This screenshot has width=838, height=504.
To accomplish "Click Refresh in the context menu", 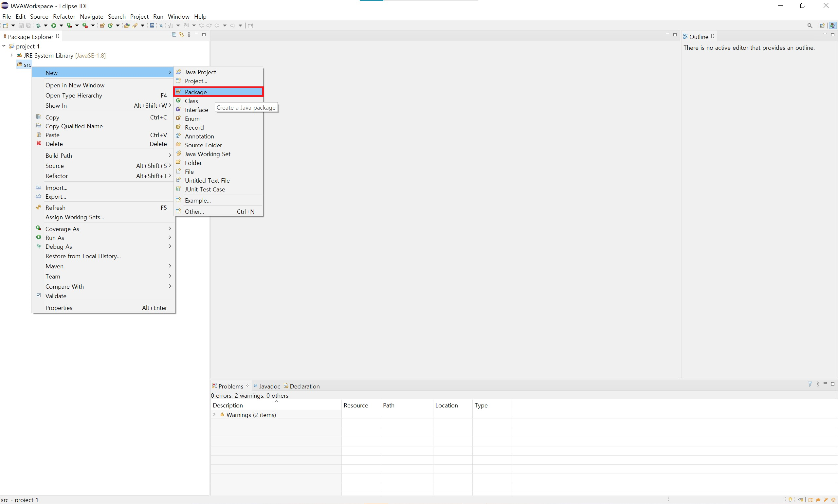I will point(55,207).
